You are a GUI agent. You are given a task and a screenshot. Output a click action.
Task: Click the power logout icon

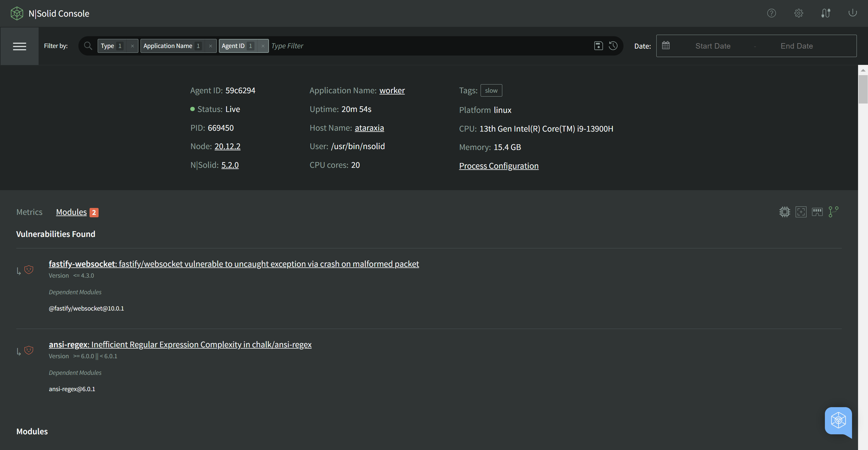[853, 13]
